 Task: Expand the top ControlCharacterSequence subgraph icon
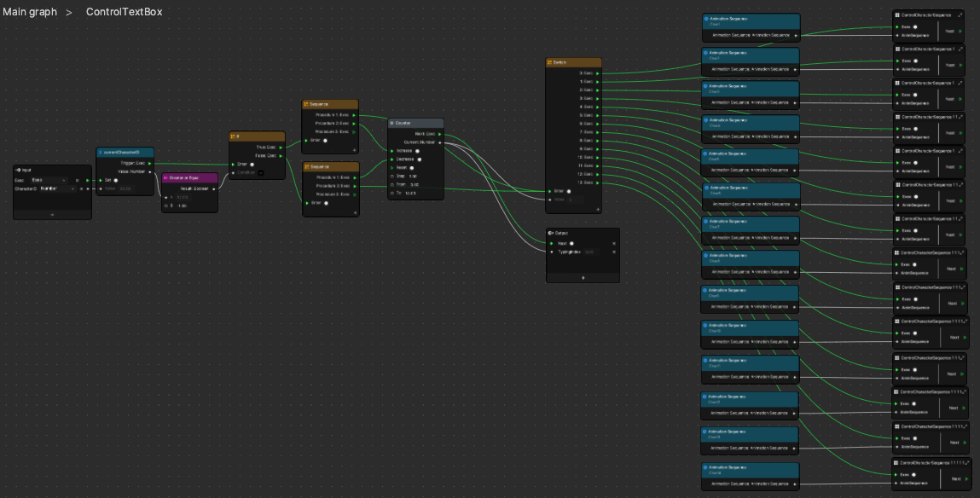click(961, 14)
